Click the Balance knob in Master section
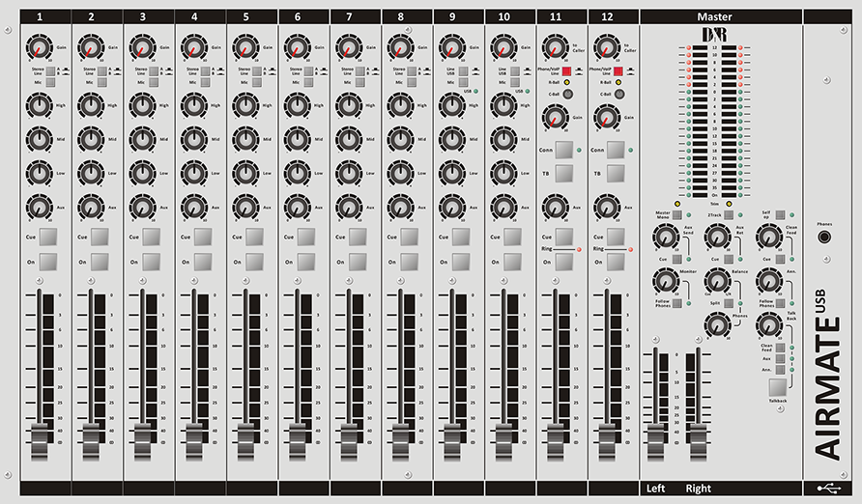 tap(716, 280)
